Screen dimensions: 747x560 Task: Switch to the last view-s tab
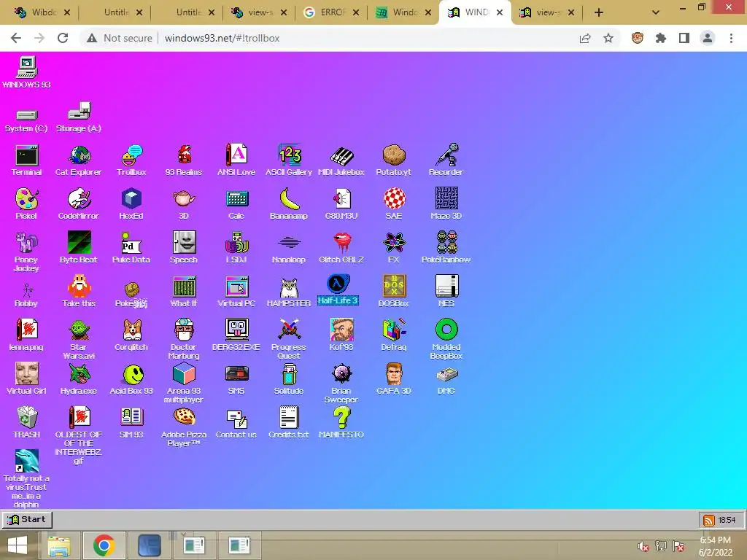(547, 12)
